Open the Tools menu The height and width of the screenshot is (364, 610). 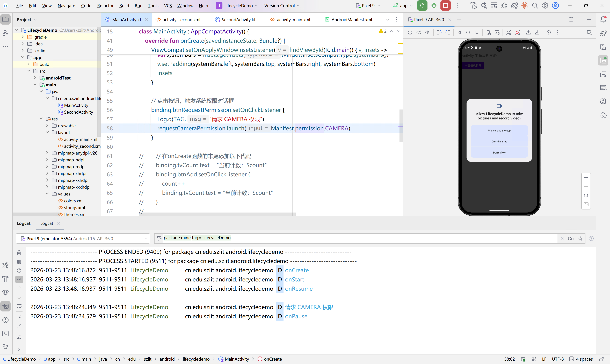tap(153, 5)
